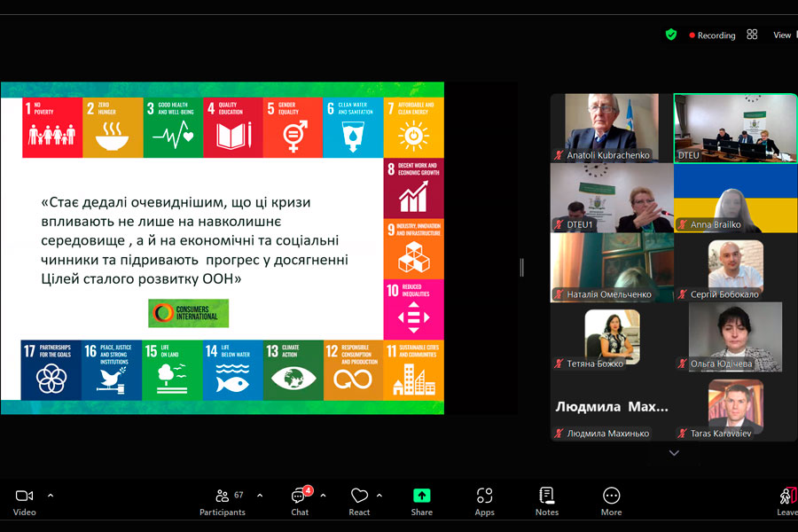The width and height of the screenshot is (798, 532).
Task: Click the Good Health goal 3 tile
Action: pos(173,128)
